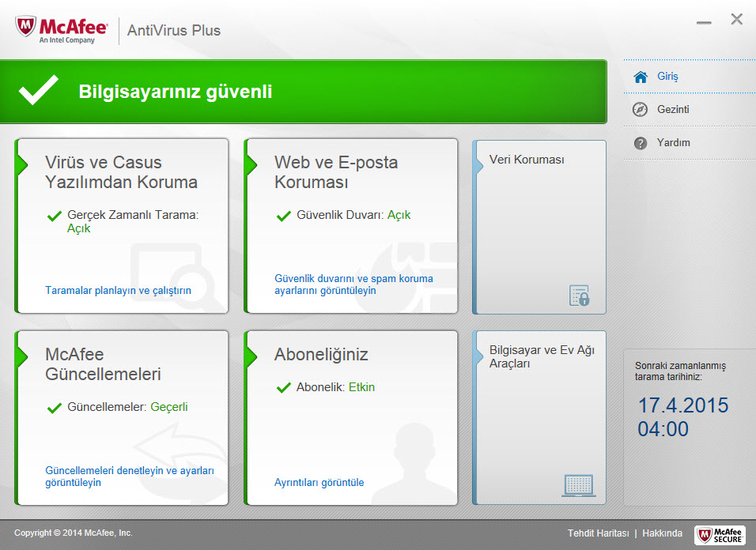756x550 pixels.
Task: Select Gezinti in the side menu
Action: [673, 110]
